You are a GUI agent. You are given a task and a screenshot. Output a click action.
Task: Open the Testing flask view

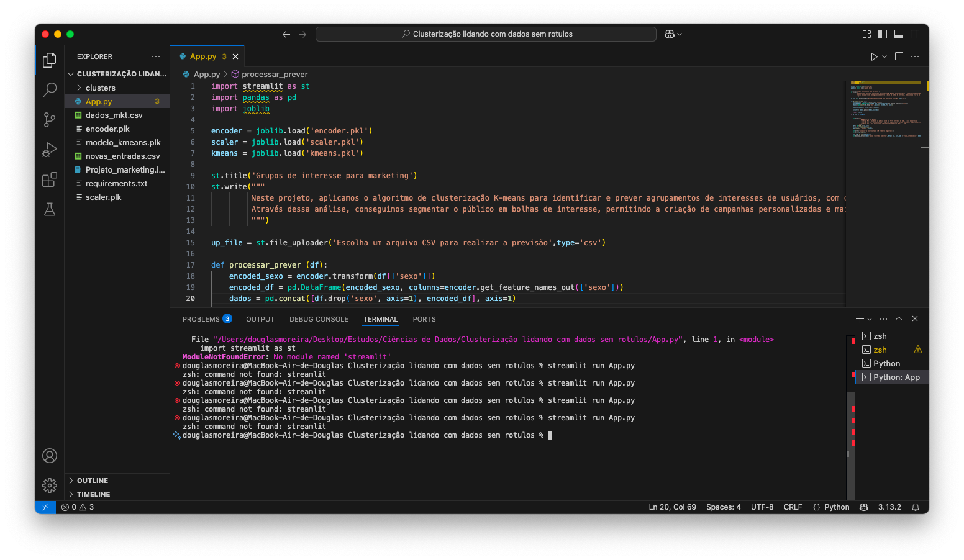tap(50, 209)
